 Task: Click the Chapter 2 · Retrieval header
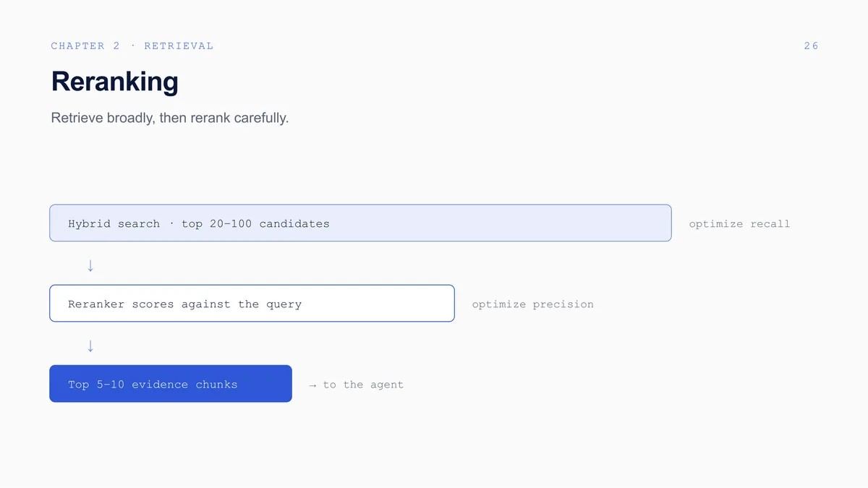pyautogui.click(x=132, y=46)
